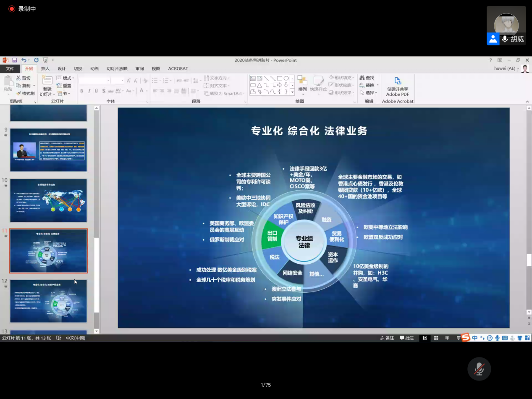Screen dimensions: 532x399
Task: Open the Insert (插入) ribbon tab
Action: (x=45, y=68)
